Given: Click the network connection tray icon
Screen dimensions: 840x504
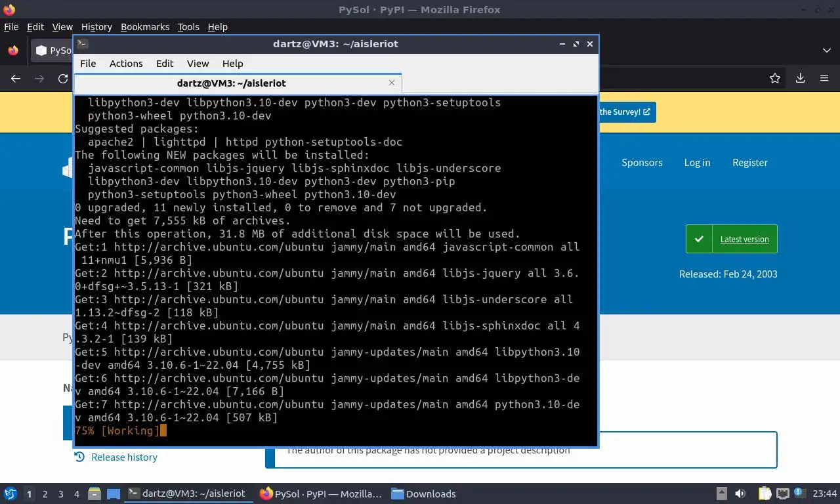Looking at the screenshot, I should [x=783, y=493].
